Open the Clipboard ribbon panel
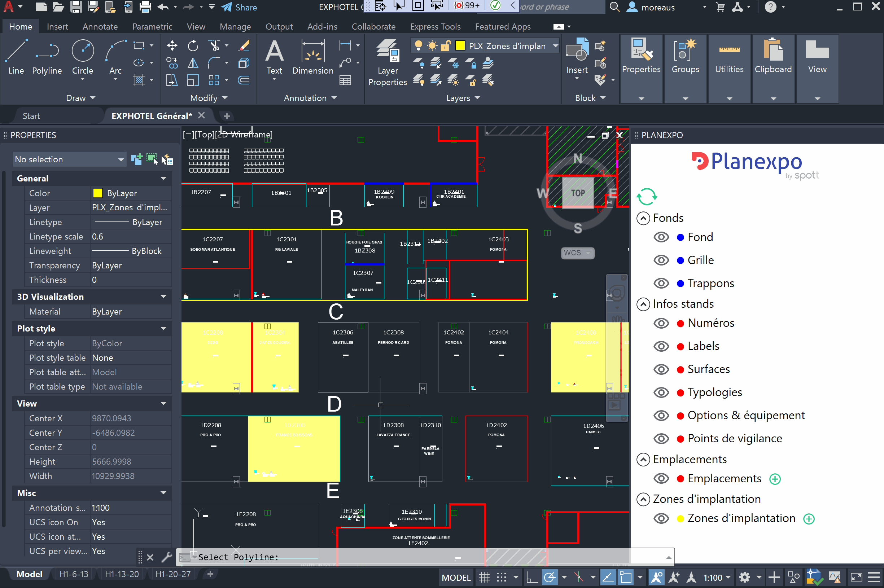The image size is (884, 588). click(x=773, y=68)
